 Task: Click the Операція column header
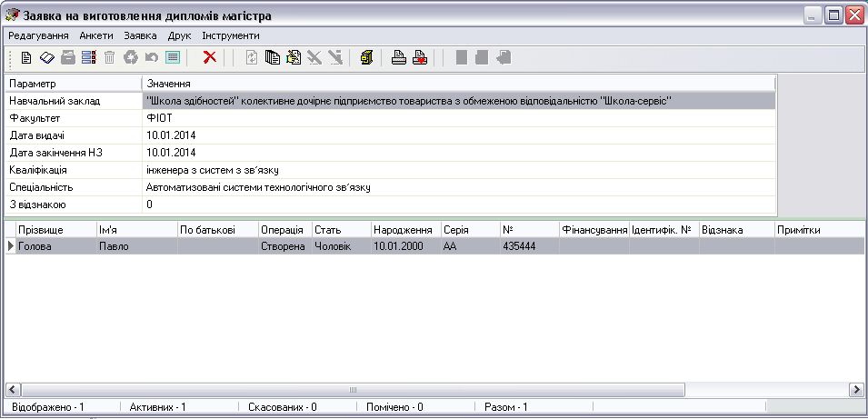point(285,230)
